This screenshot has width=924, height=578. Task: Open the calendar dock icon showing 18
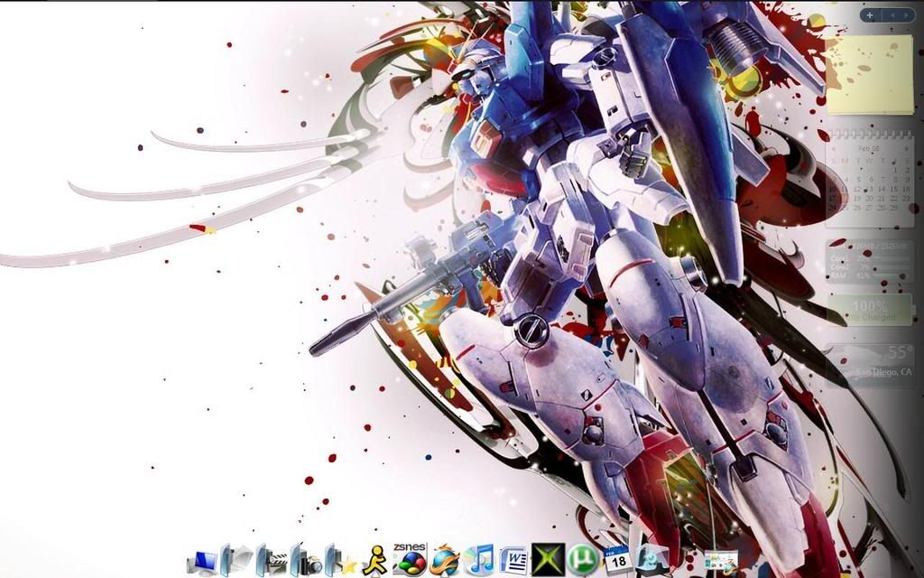(617, 560)
